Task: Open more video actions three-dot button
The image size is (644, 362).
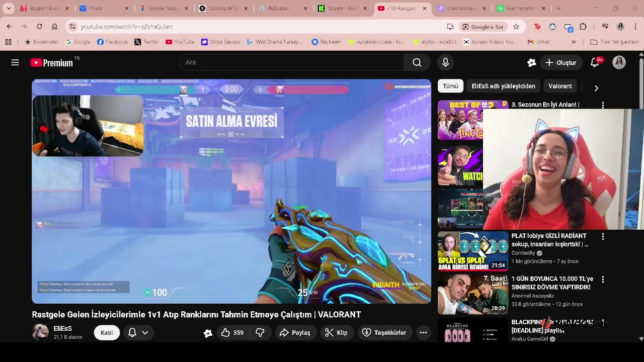Action: point(423,333)
